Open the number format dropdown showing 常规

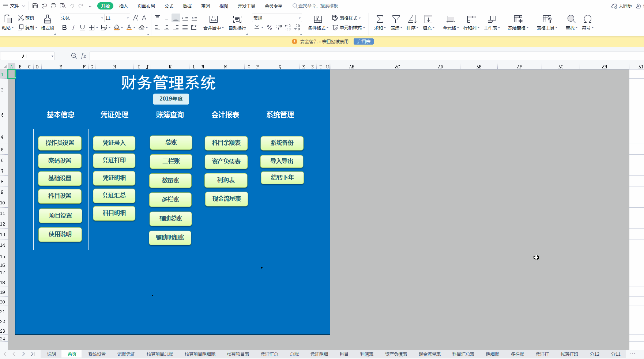coord(299,18)
